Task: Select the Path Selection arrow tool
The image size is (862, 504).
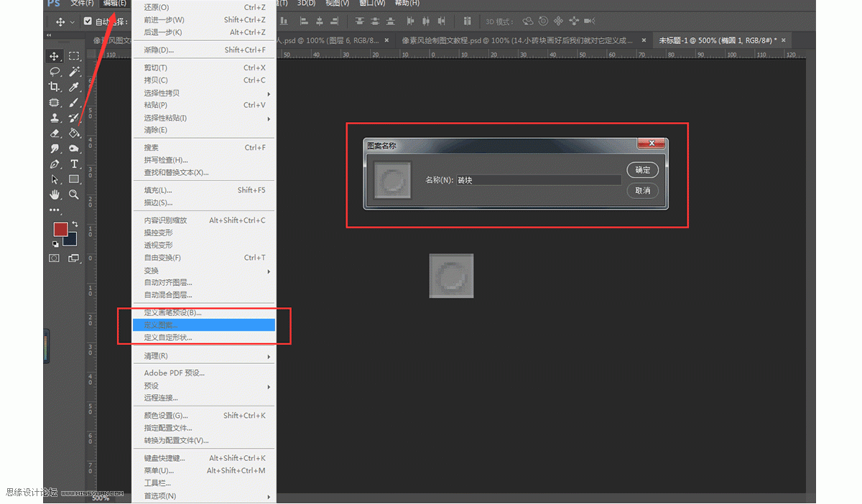Action: point(55,179)
